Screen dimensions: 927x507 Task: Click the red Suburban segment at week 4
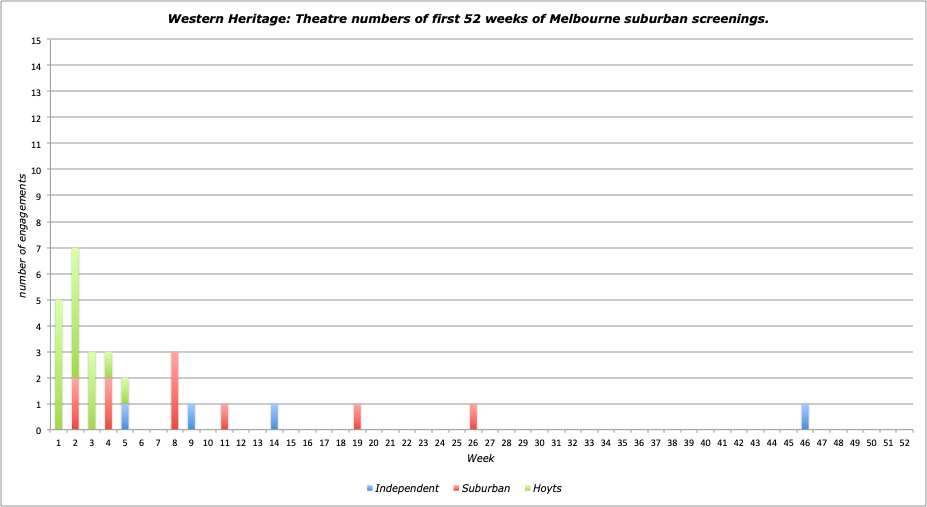point(108,404)
